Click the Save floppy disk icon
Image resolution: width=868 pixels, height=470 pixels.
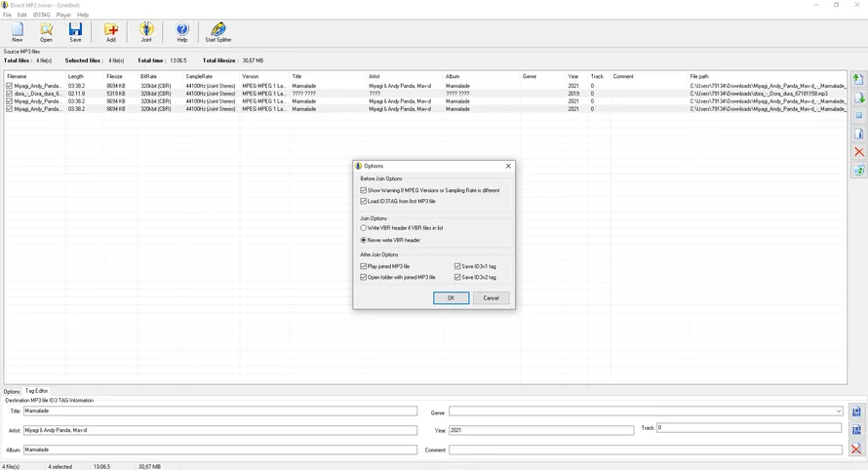point(75,32)
